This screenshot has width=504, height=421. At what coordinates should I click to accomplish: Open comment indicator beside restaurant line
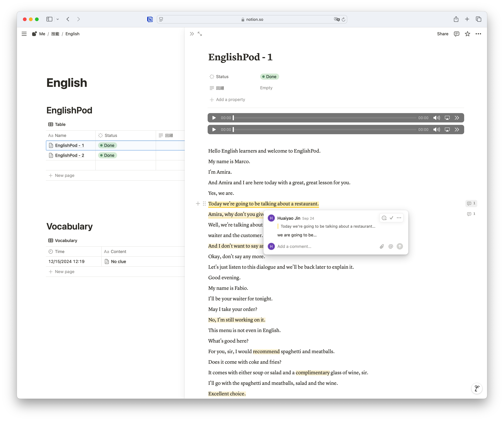tap(471, 203)
